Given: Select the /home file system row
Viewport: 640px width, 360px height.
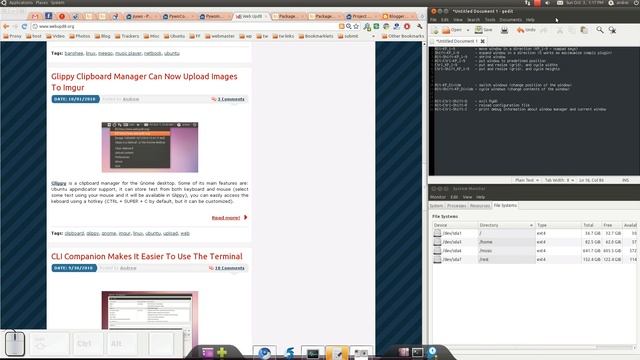Looking at the screenshot, I should coord(535,242).
